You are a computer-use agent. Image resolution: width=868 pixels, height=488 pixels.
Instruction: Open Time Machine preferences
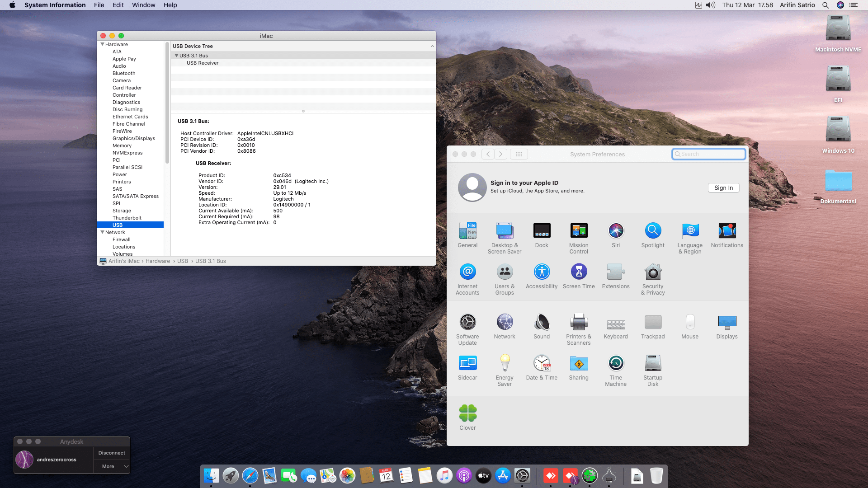click(x=616, y=371)
